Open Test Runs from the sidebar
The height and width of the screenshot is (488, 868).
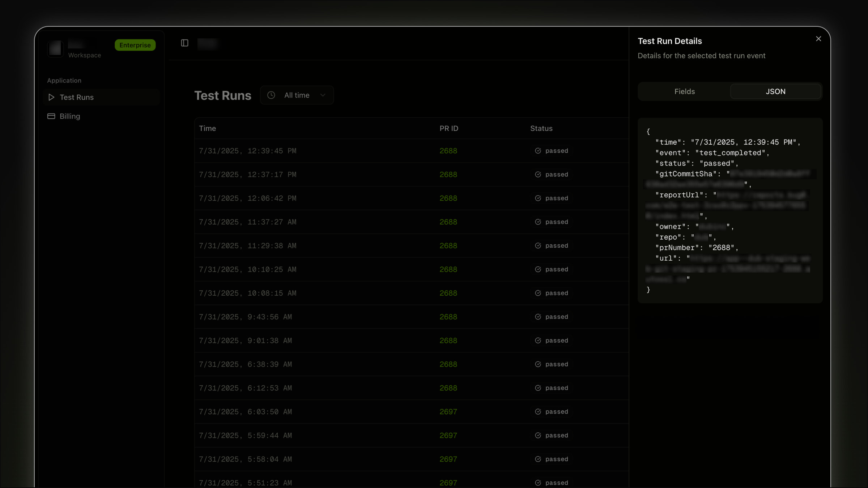tap(77, 97)
